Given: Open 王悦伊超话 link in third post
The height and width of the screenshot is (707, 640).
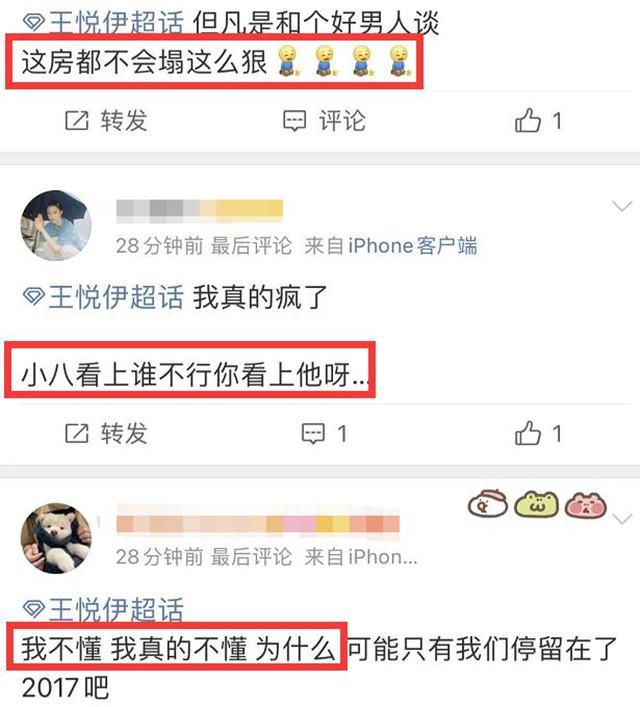Looking at the screenshot, I should (116, 609).
